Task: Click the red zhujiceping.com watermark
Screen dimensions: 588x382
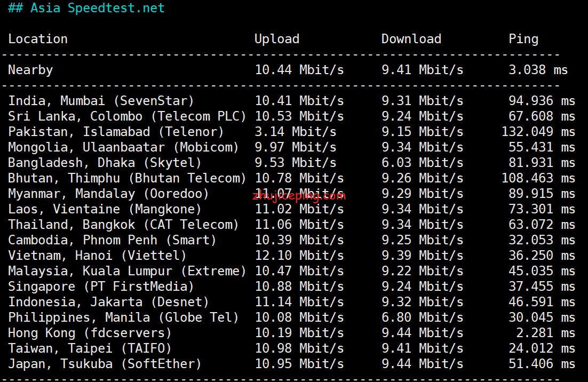Action: 299,196
